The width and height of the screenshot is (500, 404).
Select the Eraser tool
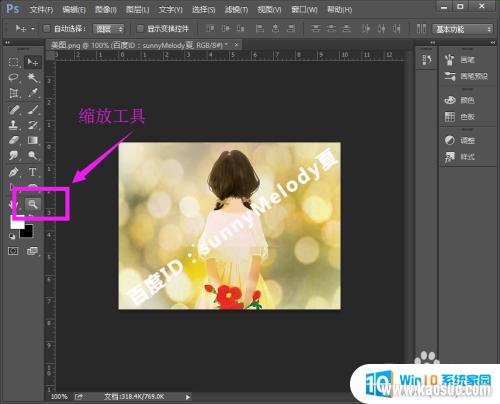point(14,140)
